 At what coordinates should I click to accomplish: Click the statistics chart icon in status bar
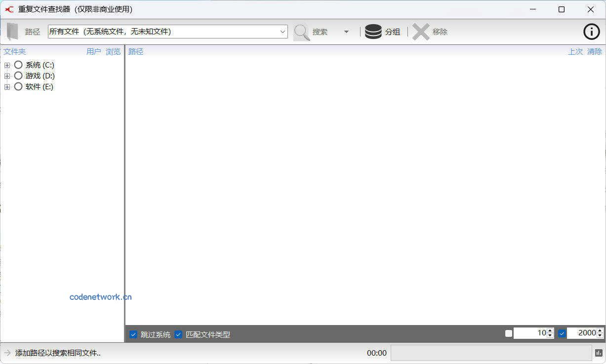(x=599, y=353)
